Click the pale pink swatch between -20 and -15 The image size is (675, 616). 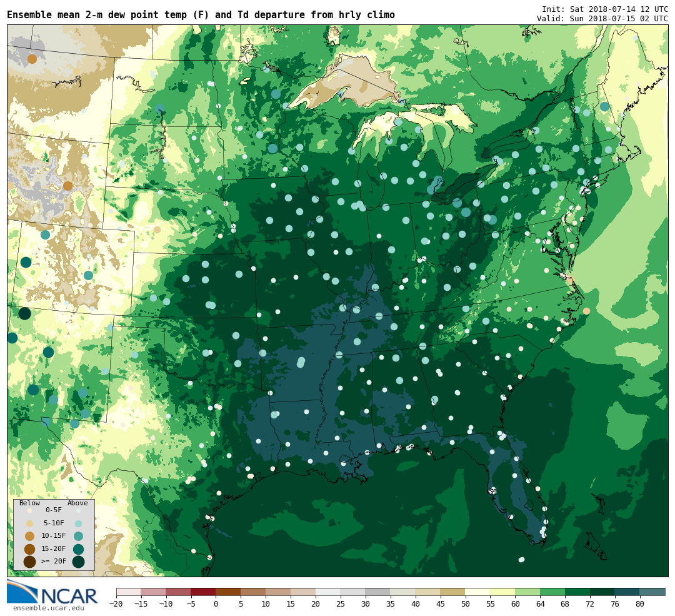click(128, 592)
